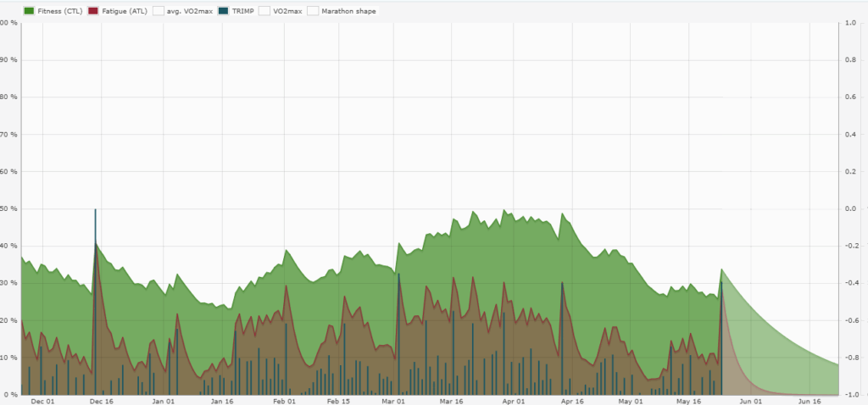
Task: Click the green Fitness (CTL) legend swatch
Action: 30,11
